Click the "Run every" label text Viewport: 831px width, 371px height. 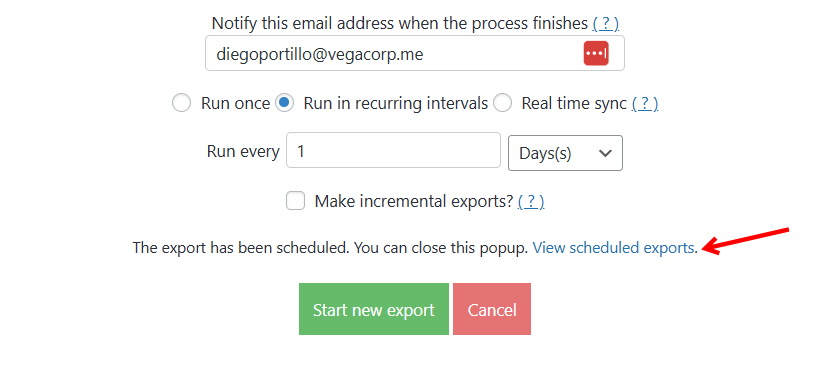click(243, 152)
